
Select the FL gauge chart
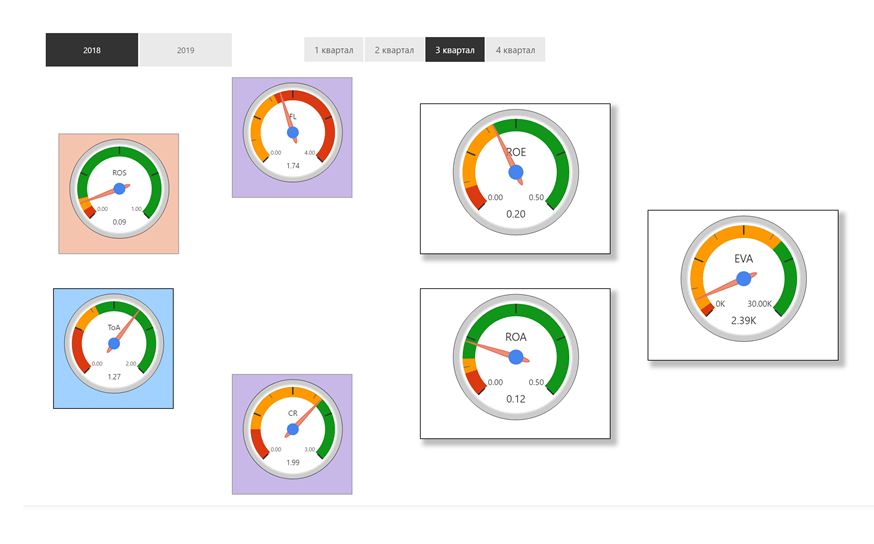coord(292,133)
